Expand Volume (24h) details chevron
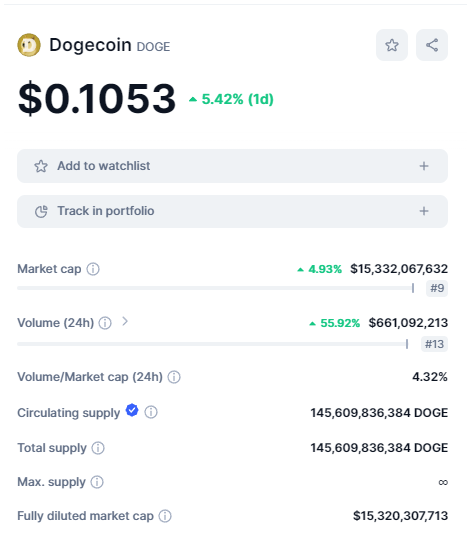 (125, 322)
